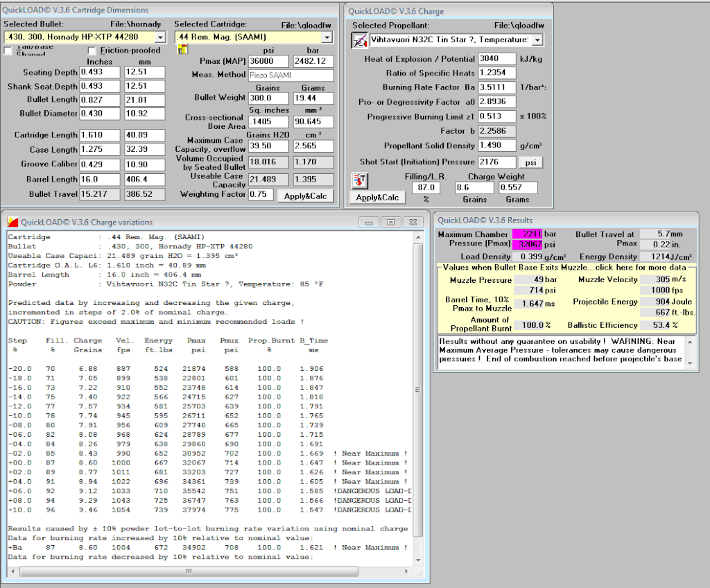The image size is (710, 588).
Task: Click right scroll arrow in Charge variations
Action: coord(406,571)
